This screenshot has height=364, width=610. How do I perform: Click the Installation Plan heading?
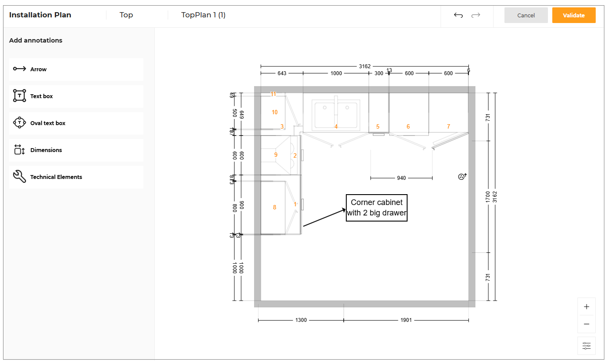point(40,15)
